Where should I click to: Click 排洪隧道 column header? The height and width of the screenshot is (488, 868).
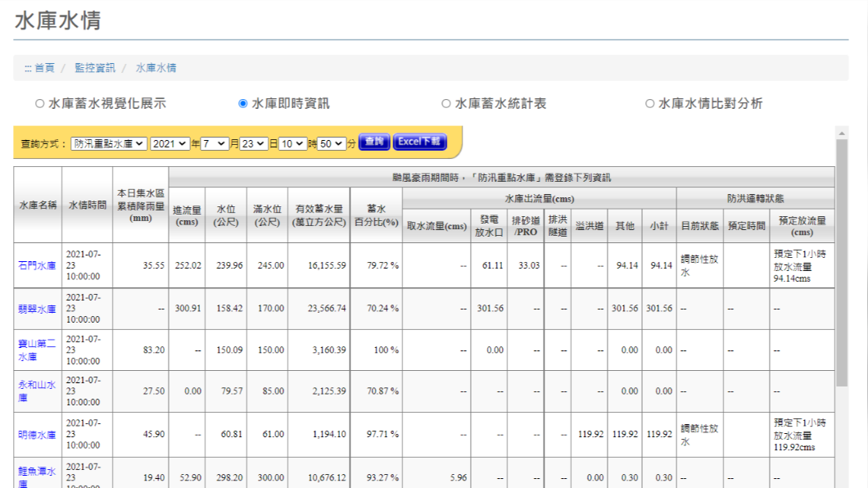click(558, 226)
